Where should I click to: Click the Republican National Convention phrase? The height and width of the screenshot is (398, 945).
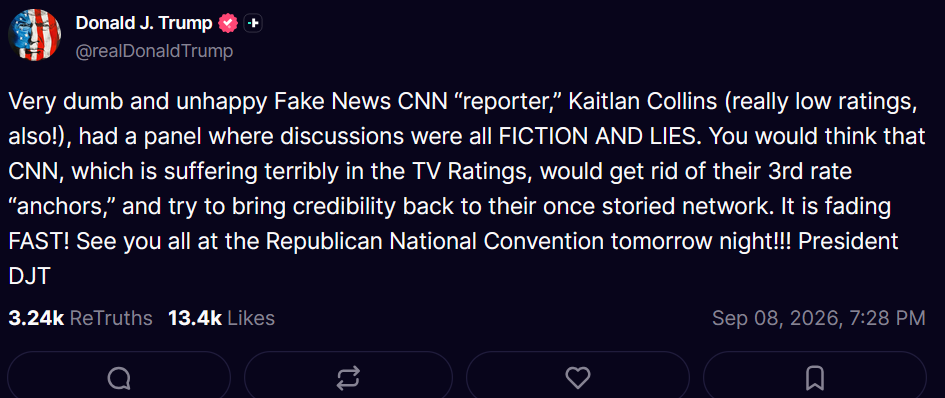coord(435,241)
